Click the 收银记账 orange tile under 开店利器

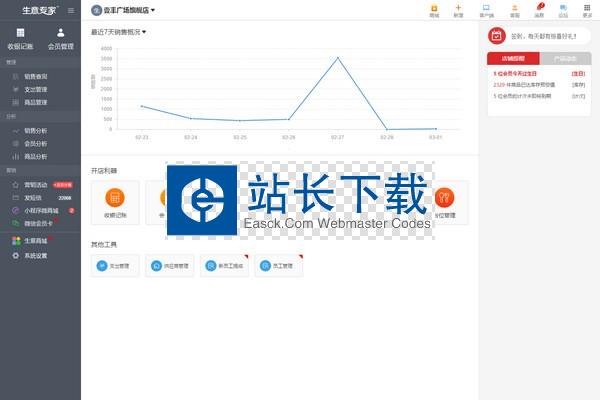115,202
